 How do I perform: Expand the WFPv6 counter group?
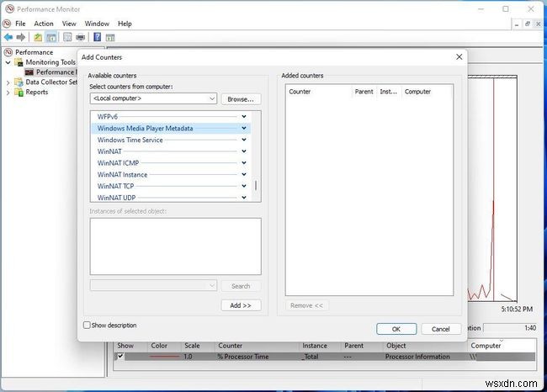[x=244, y=116]
